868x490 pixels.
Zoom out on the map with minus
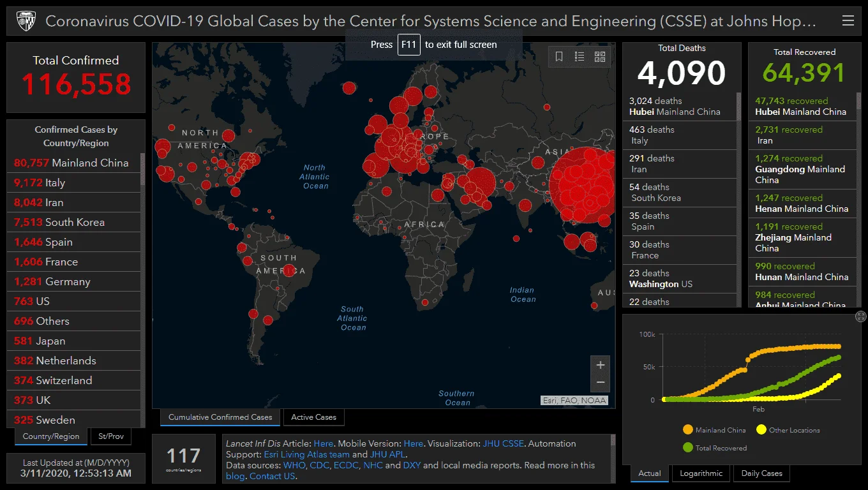(x=600, y=383)
